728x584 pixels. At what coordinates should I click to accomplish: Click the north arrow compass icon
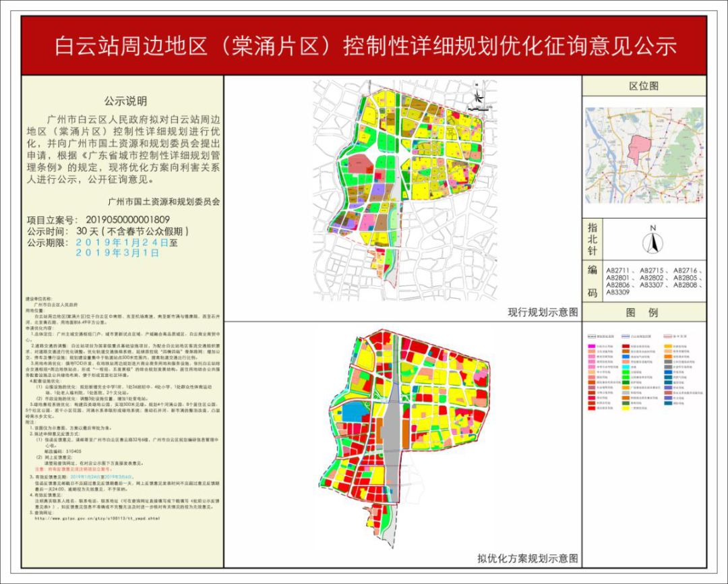coord(653,241)
